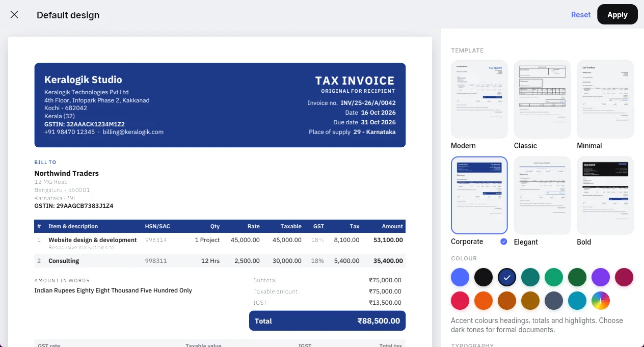The width and height of the screenshot is (644, 347).
Task: Click the tax value '8,100.00'
Action: [347, 240]
